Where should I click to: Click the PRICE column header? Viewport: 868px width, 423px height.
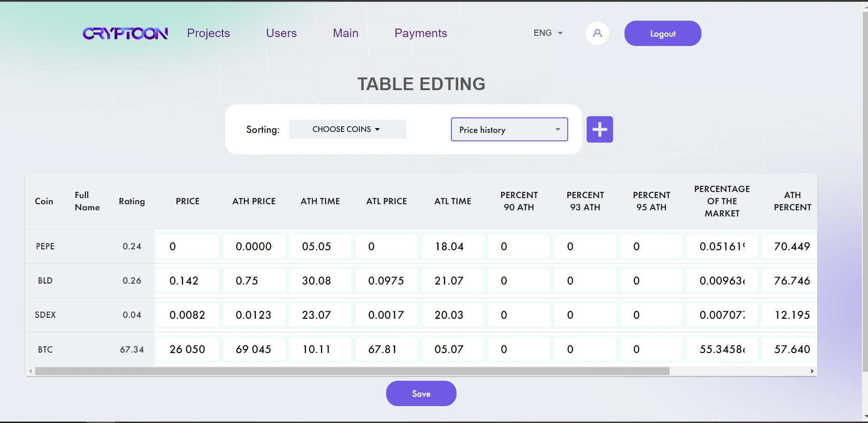(188, 201)
